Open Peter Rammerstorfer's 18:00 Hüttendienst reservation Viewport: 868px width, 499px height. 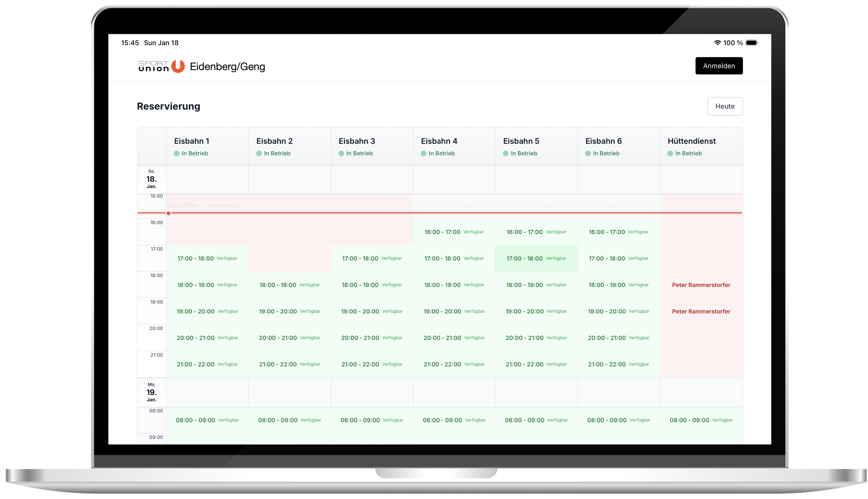(x=701, y=284)
